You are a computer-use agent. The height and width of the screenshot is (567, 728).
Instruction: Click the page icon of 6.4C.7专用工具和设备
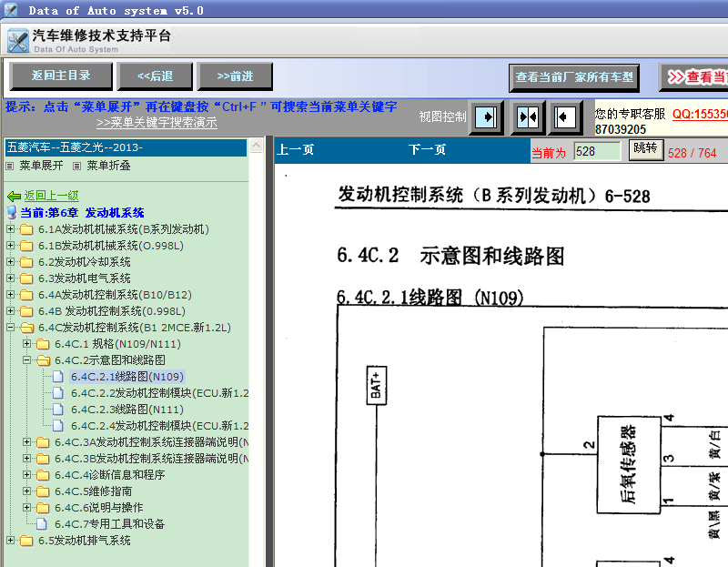coord(42,524)
